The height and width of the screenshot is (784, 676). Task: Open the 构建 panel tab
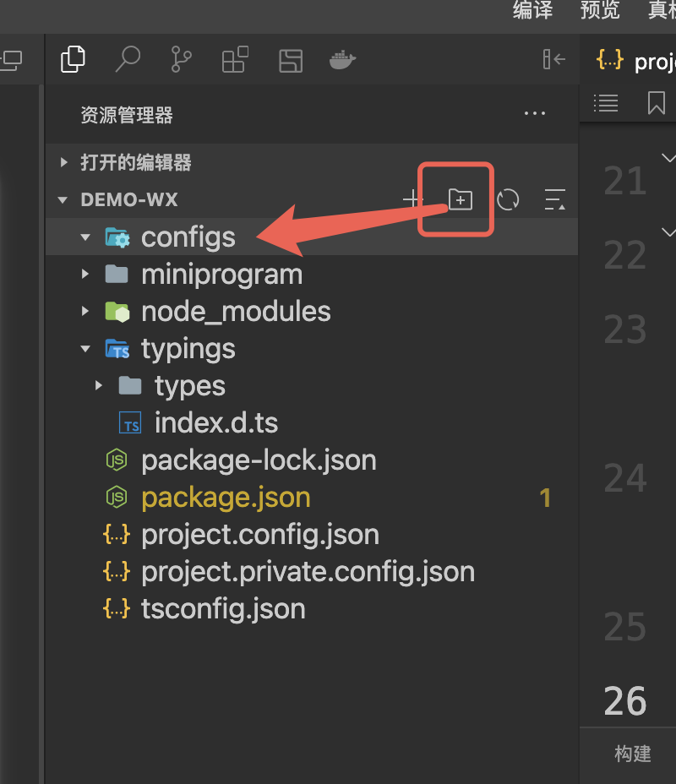633,754
